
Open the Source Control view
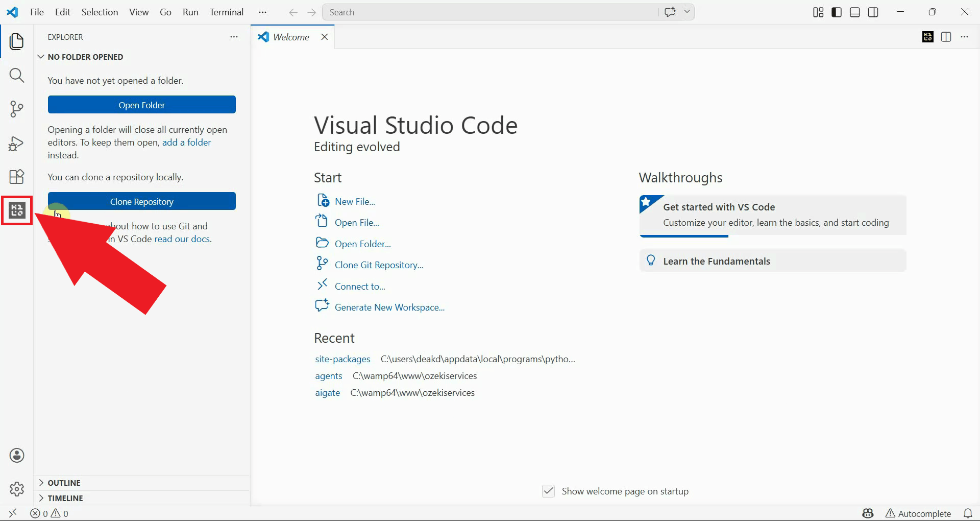pyautogui.click(x=17, y=109)
